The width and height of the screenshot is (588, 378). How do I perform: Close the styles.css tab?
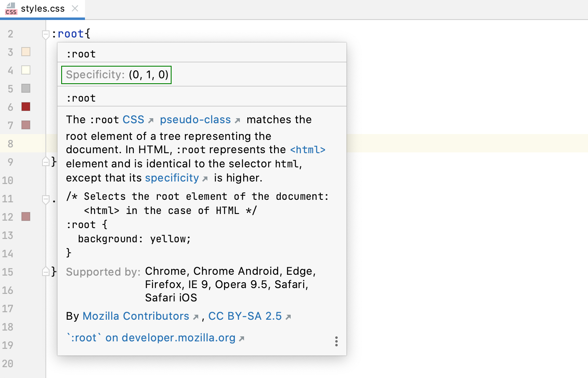tap(75, 8)
